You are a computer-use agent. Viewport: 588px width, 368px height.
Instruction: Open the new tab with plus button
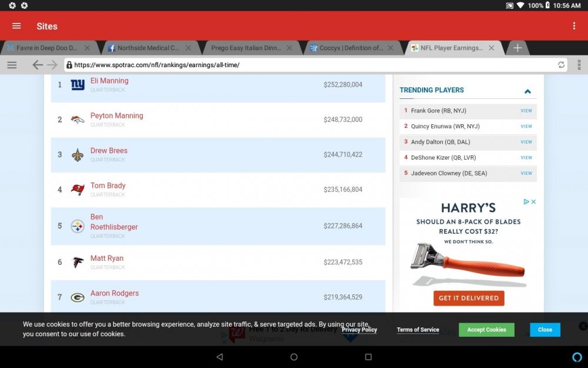(517, 48)
